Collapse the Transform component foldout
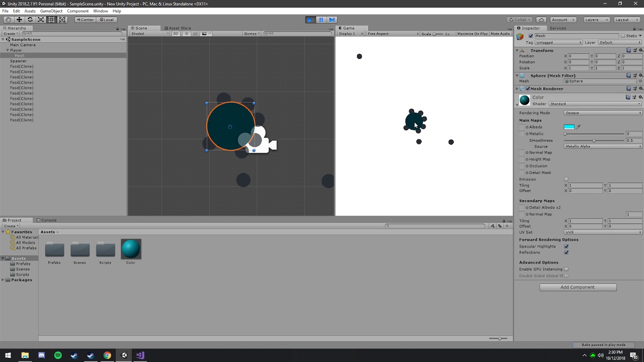 pos(517,50)
